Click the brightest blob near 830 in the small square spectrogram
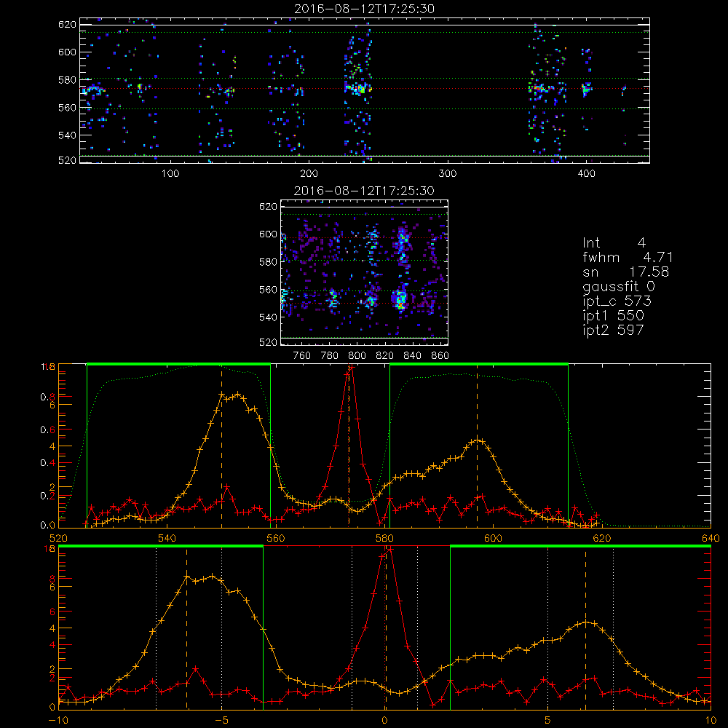This screenshot has height=728, width=728. pos(399,299)
